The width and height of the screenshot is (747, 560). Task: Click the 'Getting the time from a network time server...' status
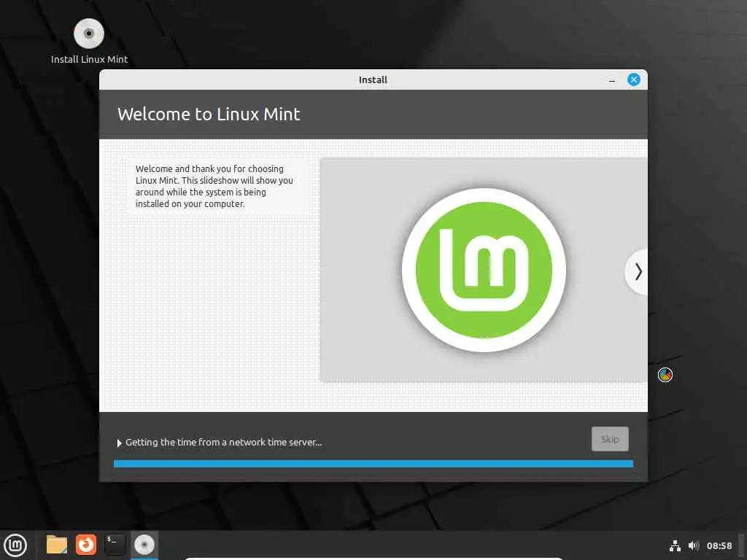point(223,443)
